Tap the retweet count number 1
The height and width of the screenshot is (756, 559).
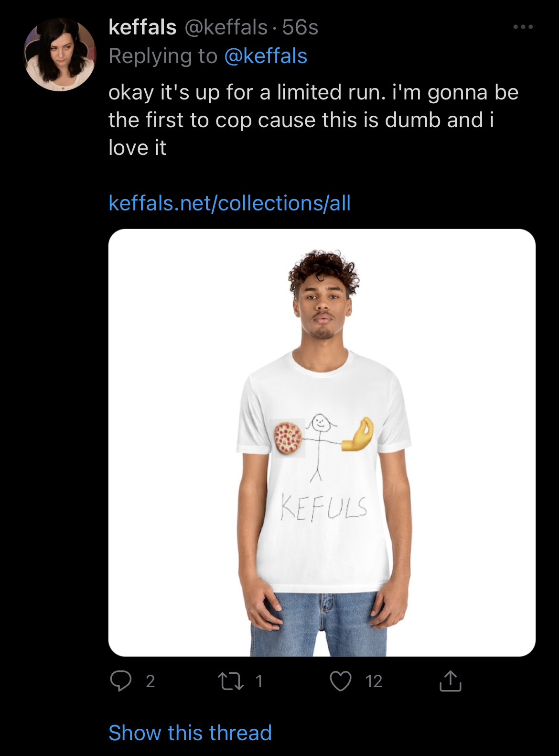259,681
